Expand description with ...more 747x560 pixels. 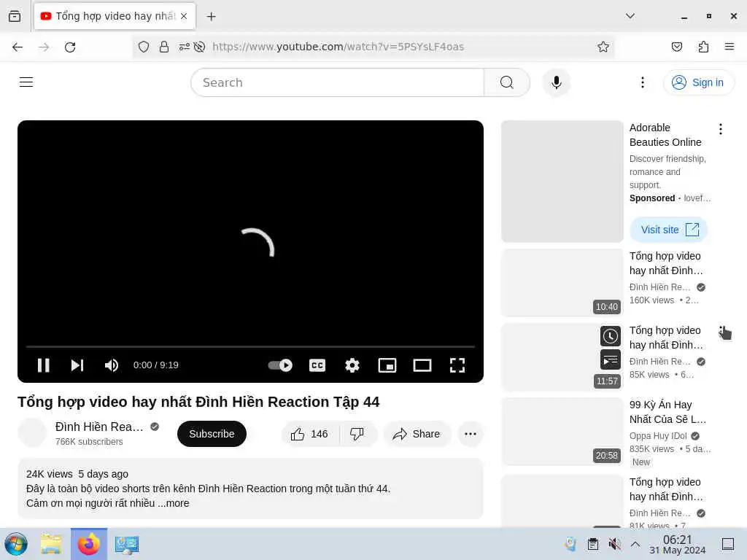[x=174, y=503]
